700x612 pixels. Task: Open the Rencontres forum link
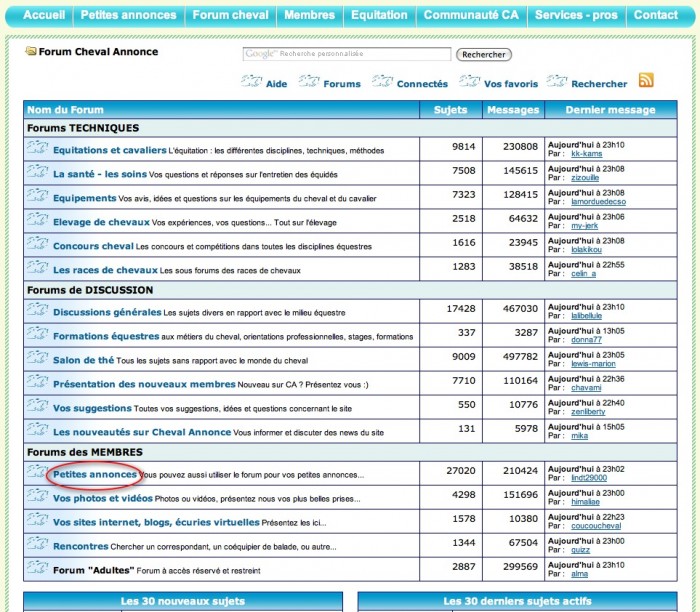tap(81, 546)
